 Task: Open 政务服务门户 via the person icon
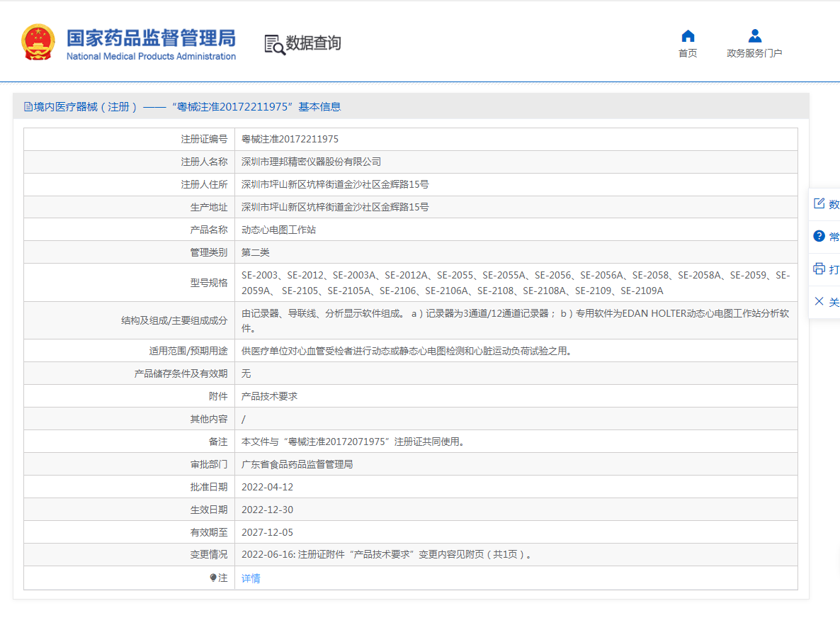tap(755, 36)
